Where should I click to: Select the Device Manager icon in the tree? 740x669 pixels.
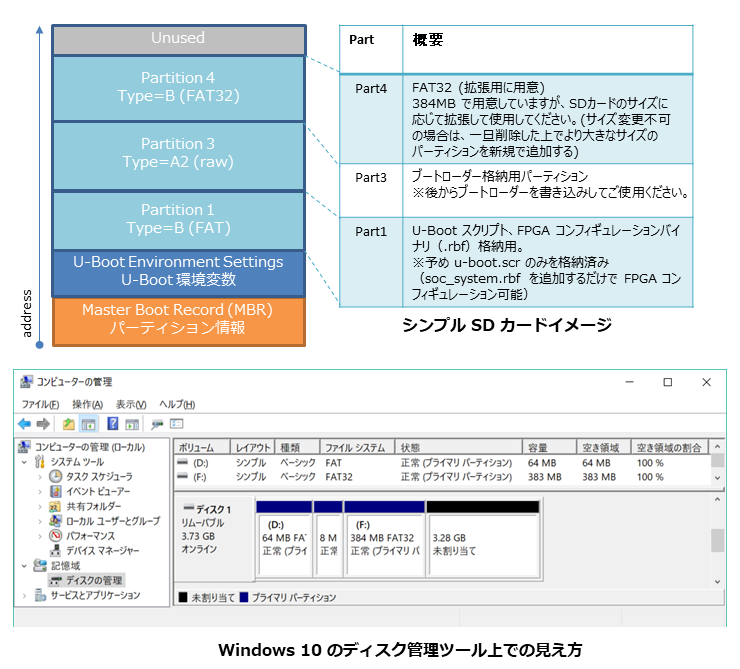[x=56, y=551]
